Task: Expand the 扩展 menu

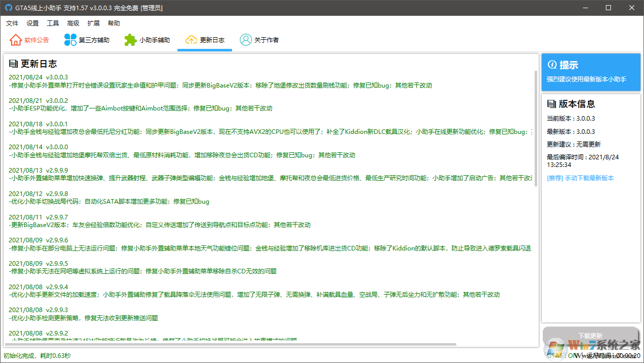Action: (x=94, y=23)
